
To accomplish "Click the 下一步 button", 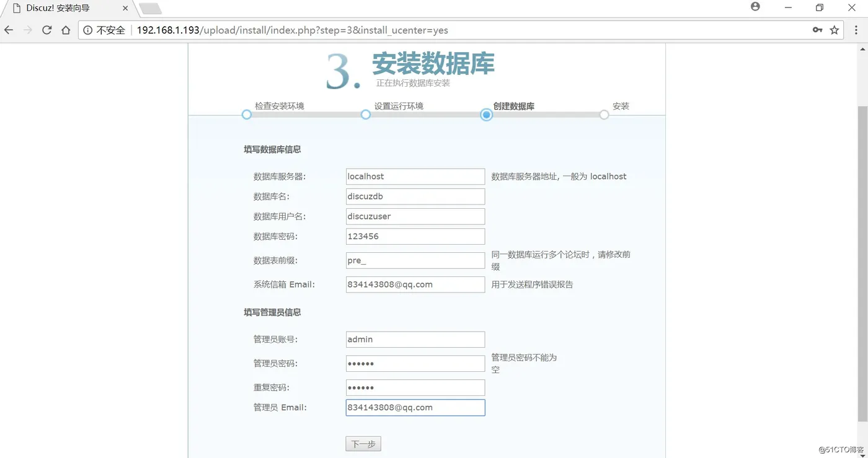I will pyautogui.click(x=363, y=444).
